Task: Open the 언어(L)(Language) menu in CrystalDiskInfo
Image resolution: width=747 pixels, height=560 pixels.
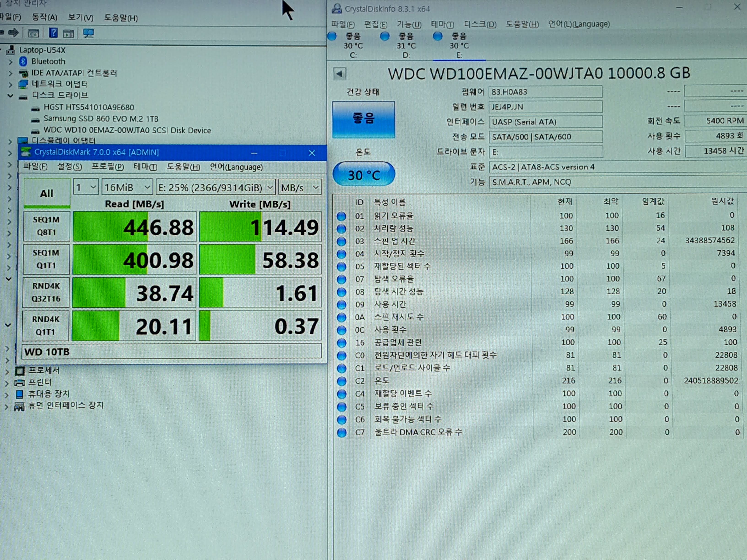Action: coord(579,24)
